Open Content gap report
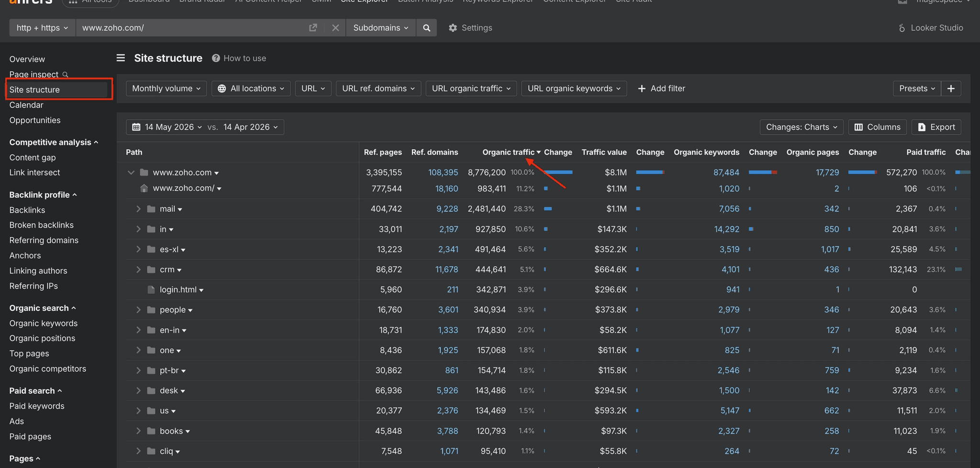 pyautogui.click(x=33, y=158)
